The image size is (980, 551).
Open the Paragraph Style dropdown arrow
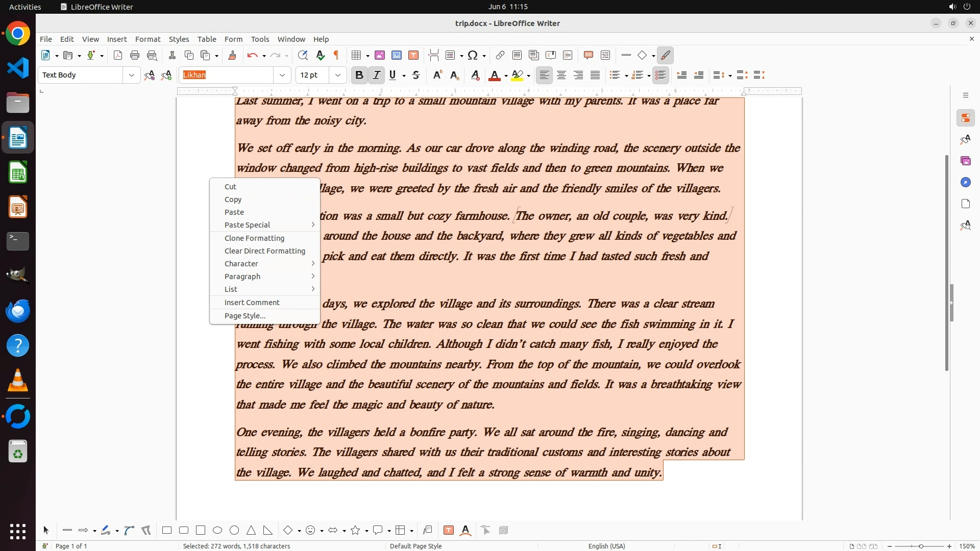(131, 75)
